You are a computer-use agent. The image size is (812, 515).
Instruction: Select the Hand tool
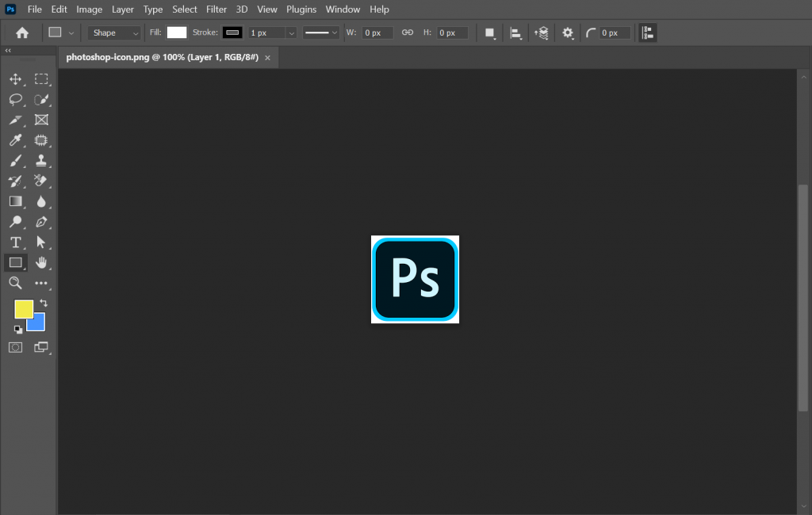41,262
